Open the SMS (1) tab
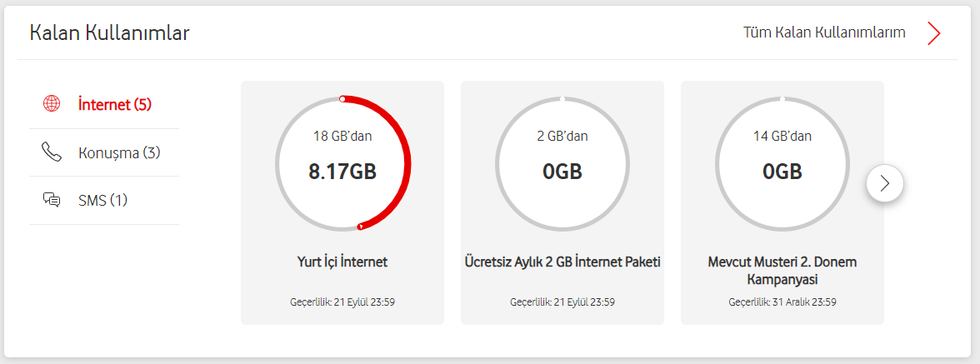Screen dimensions: 980x364 (102, 200)
